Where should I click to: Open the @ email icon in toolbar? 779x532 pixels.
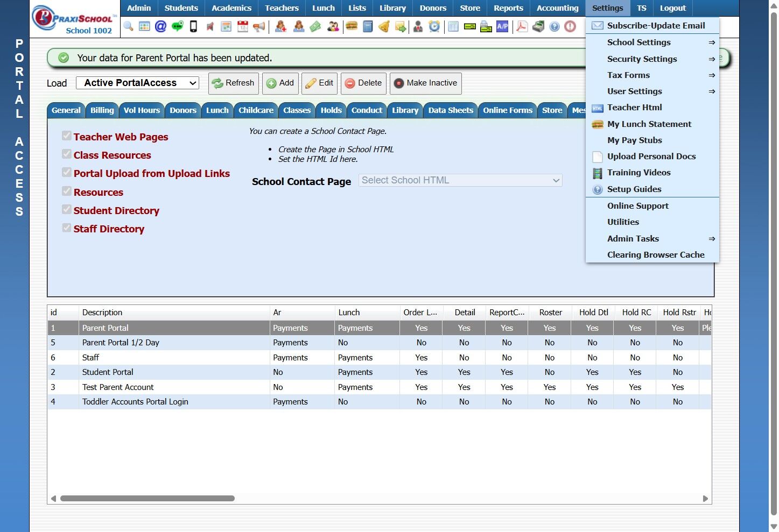click(160, 26)
